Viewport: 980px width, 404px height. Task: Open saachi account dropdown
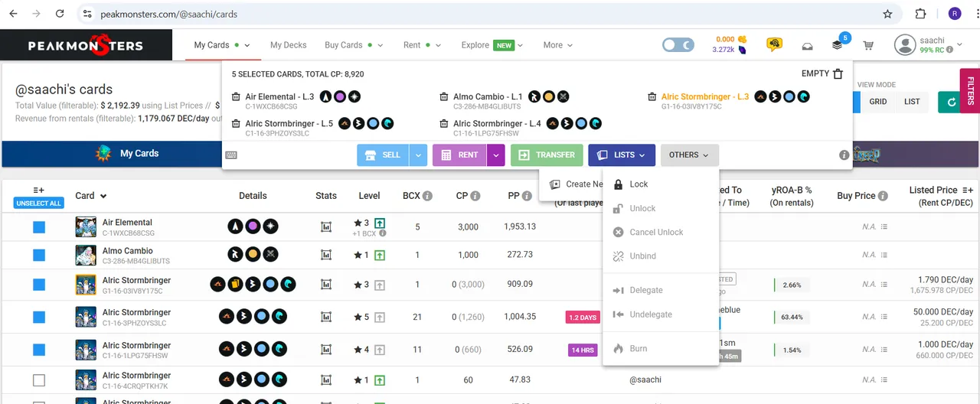click(x=928, y=45)
